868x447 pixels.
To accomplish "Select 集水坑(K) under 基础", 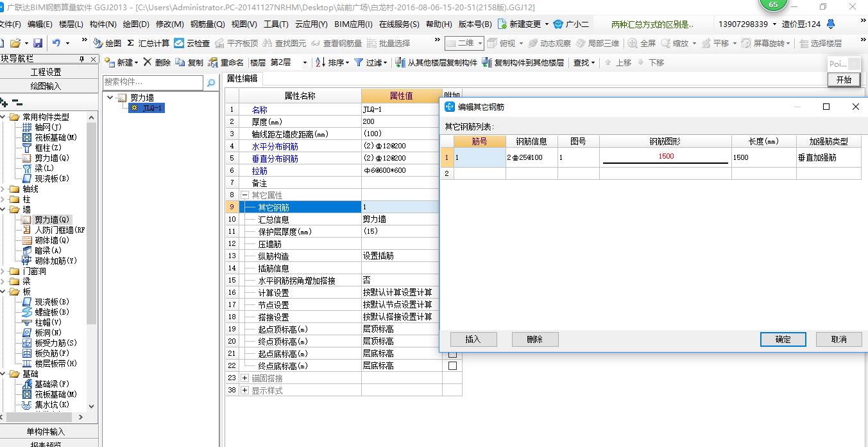I will coord(46,405).
